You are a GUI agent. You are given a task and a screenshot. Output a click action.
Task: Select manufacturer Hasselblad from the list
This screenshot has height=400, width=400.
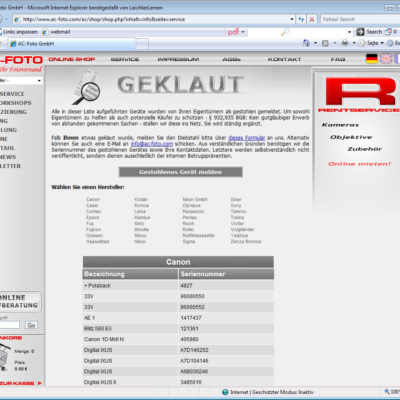(98, 241)
